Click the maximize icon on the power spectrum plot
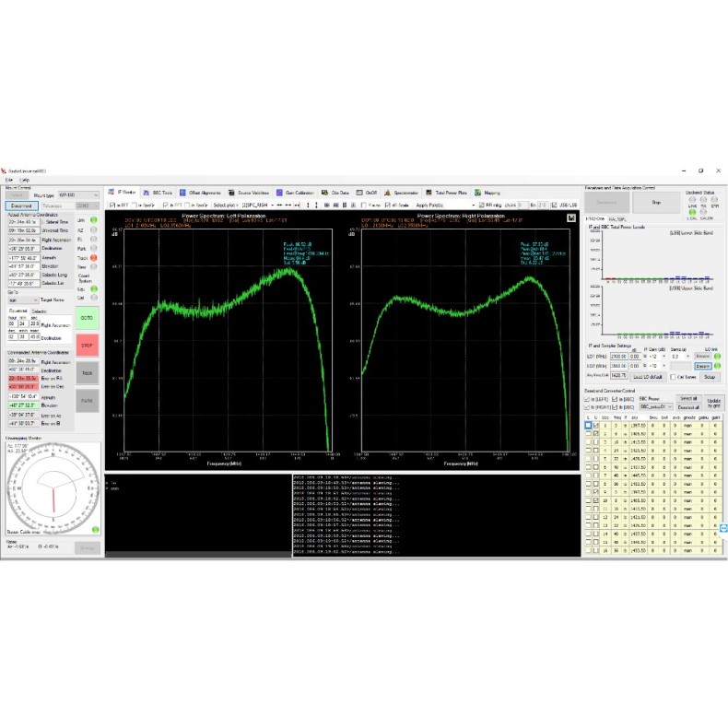The image size is (728, 728). [x=570, y=217]
